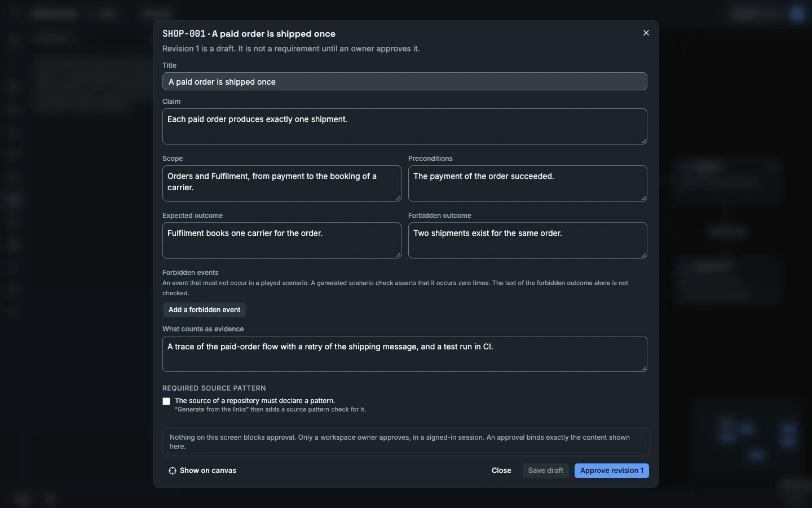This screenshot has width=812, height=508.
Task: Click the Claim text area
Action: pyautogui.click(x=405, y=126)
